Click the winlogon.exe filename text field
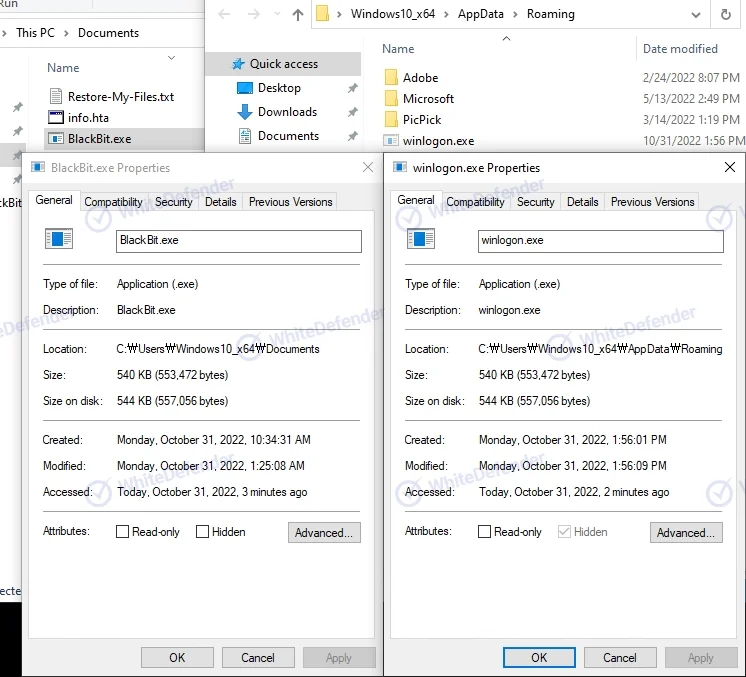The height and width of the screenshot is (677, 746). tap(600, 241)
